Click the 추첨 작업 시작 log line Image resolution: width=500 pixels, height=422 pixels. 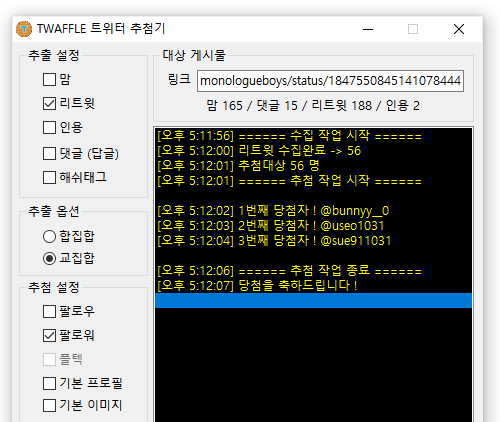[314, 181]
